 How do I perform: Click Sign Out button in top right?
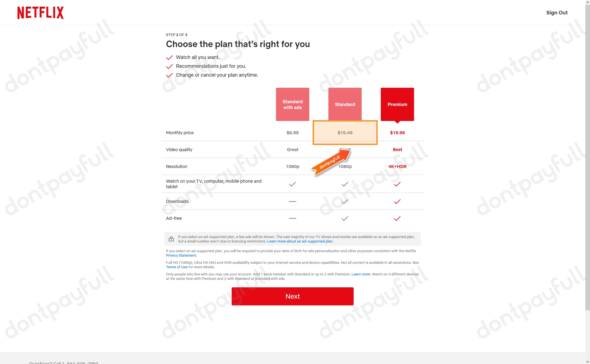(x=557, y=13)
